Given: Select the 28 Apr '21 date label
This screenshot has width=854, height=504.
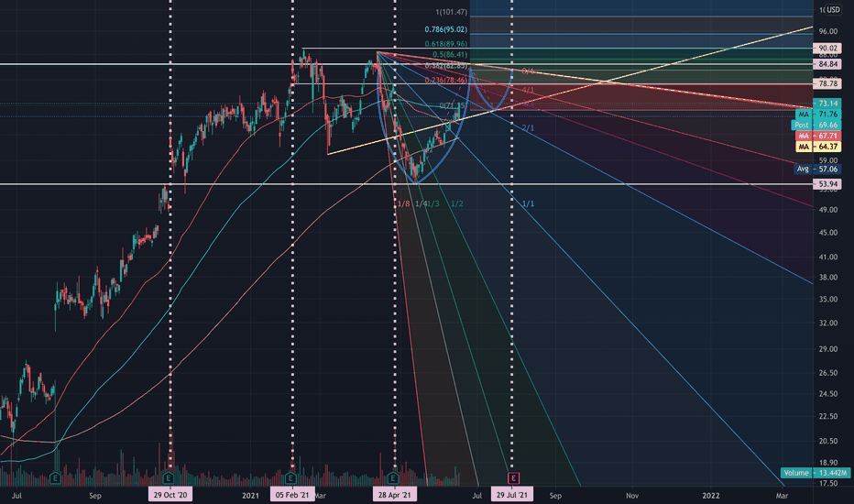Looking at the screenshot, I should [394, 495].
